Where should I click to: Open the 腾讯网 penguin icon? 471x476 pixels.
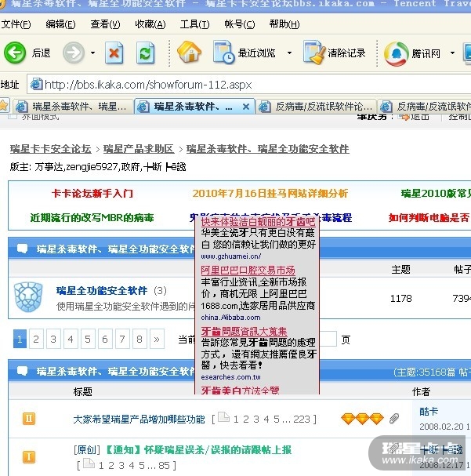396,54
